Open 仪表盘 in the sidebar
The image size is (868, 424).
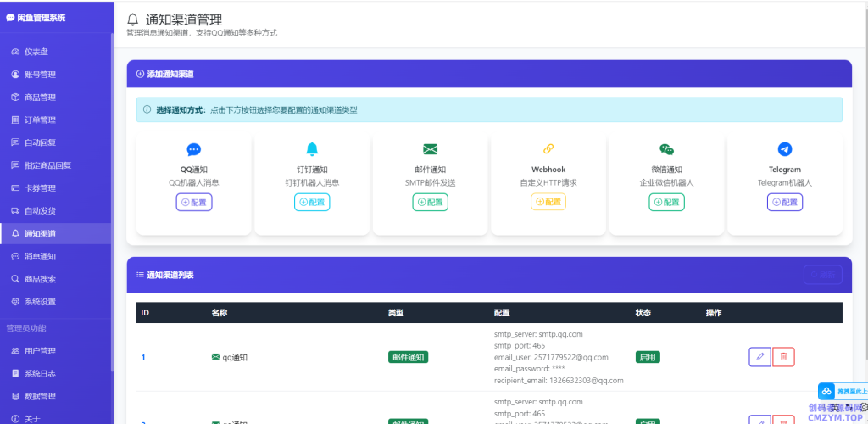pyautogui.click(x=36, y=52)
